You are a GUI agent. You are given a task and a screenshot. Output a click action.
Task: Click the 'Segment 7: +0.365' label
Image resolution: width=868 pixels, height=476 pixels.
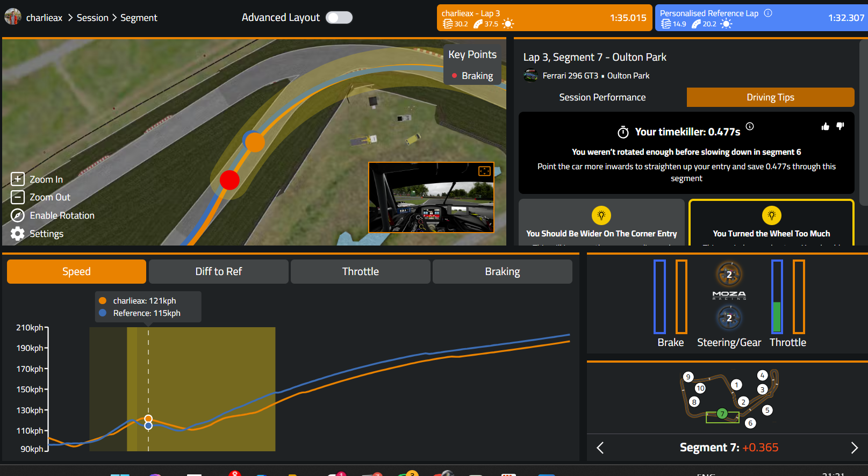pos(729,448)
